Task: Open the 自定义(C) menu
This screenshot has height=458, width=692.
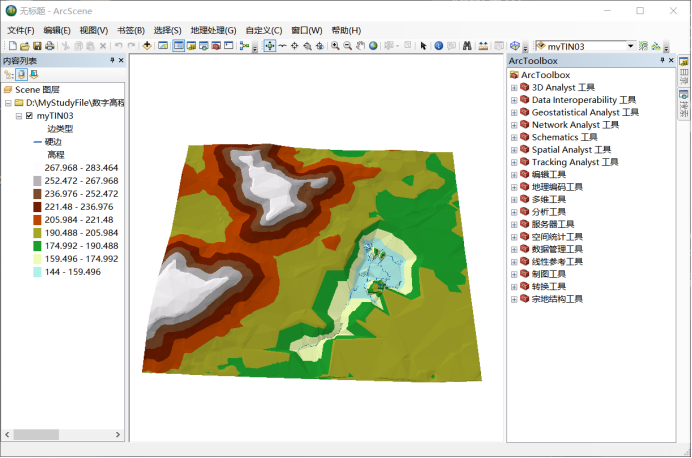Action: click(264, 30)
